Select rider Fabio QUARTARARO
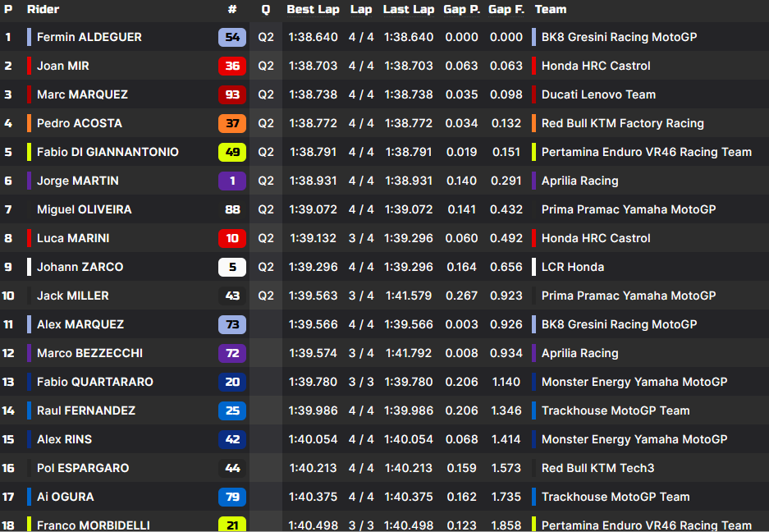 tap(95, 382)
